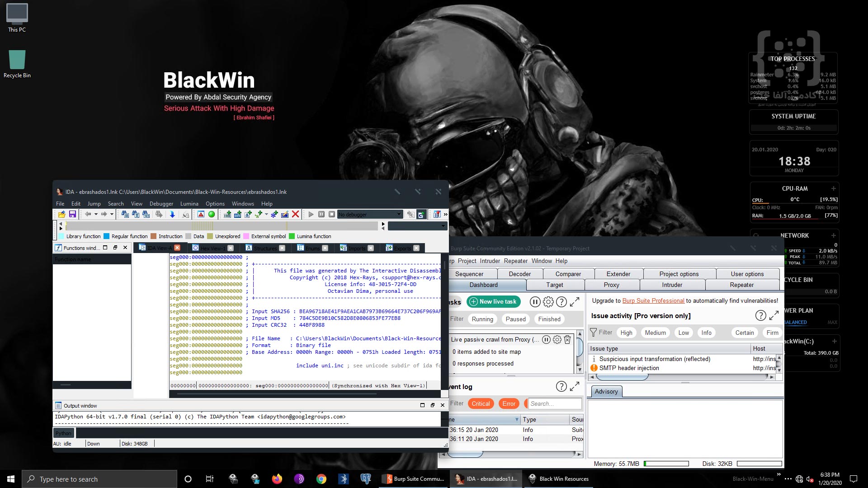This screenshot has height=488, width=868.
Task: Click help icon in Burp Tasks panel
Action: (561, 302)
